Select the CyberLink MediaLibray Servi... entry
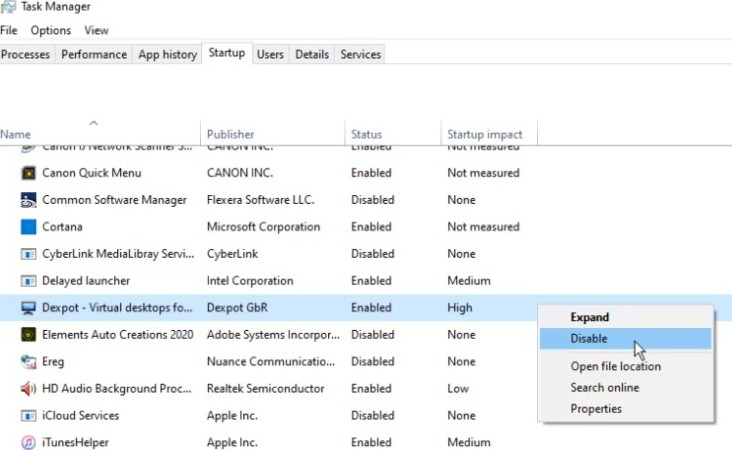The image size is (732, 450). [x=118, y=254]
